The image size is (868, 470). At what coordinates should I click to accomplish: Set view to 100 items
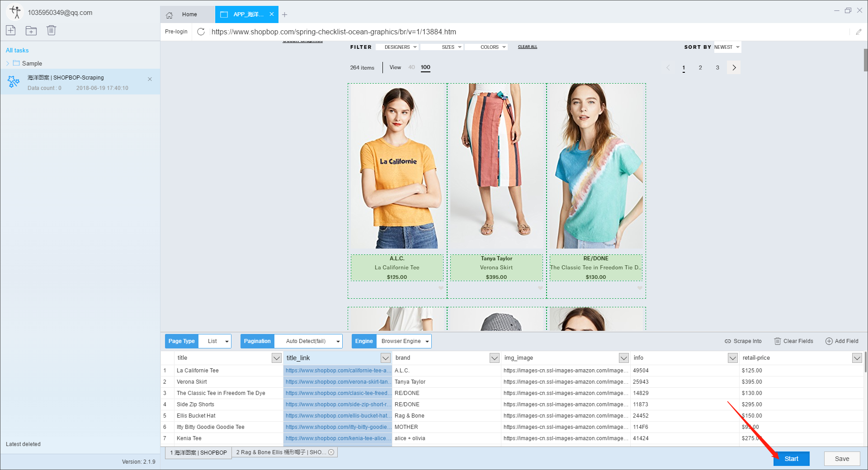pos(425,67)
